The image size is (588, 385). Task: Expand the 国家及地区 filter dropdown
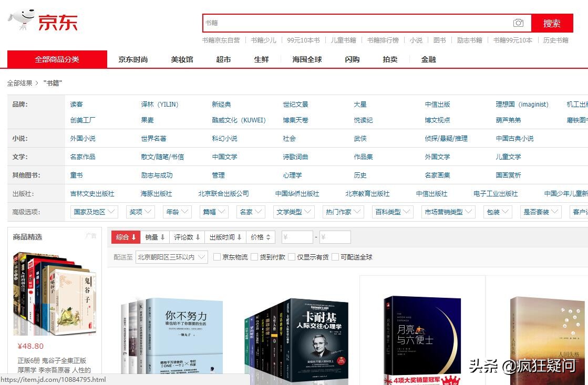point(94,212)
